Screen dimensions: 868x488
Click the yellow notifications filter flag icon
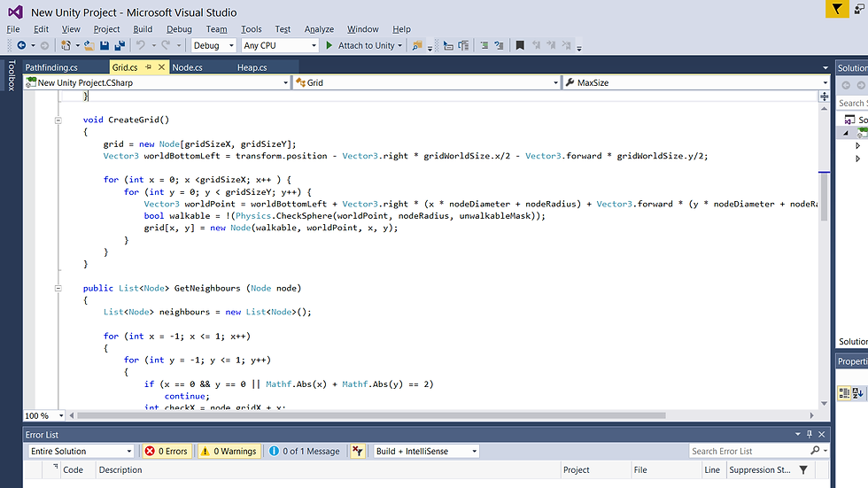click(837, 9)
